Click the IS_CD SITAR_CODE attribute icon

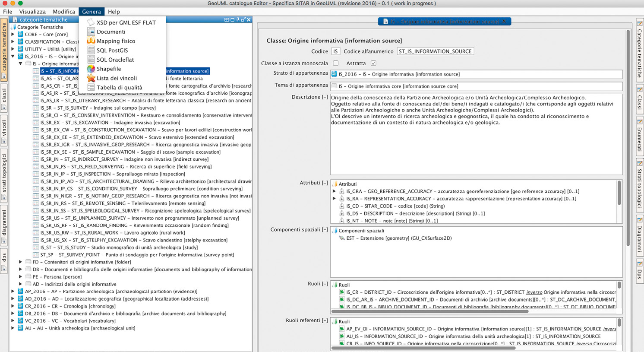(x=341, y=206)
